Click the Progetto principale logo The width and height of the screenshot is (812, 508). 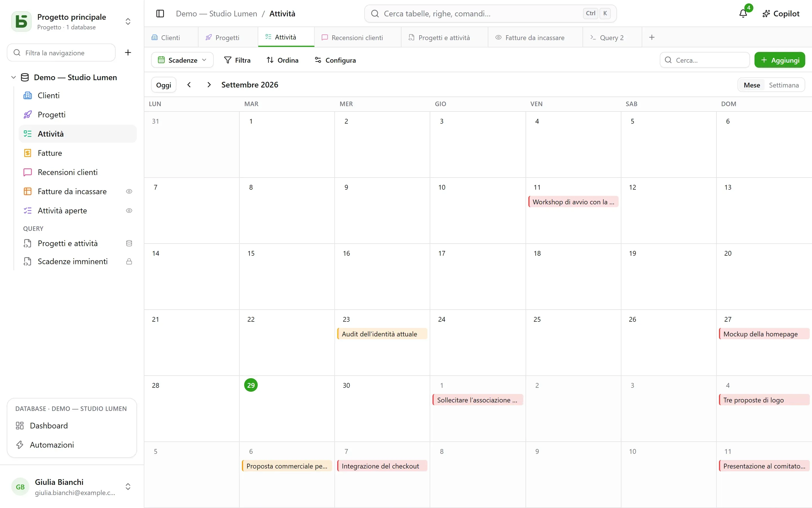[x=21, y=21]
